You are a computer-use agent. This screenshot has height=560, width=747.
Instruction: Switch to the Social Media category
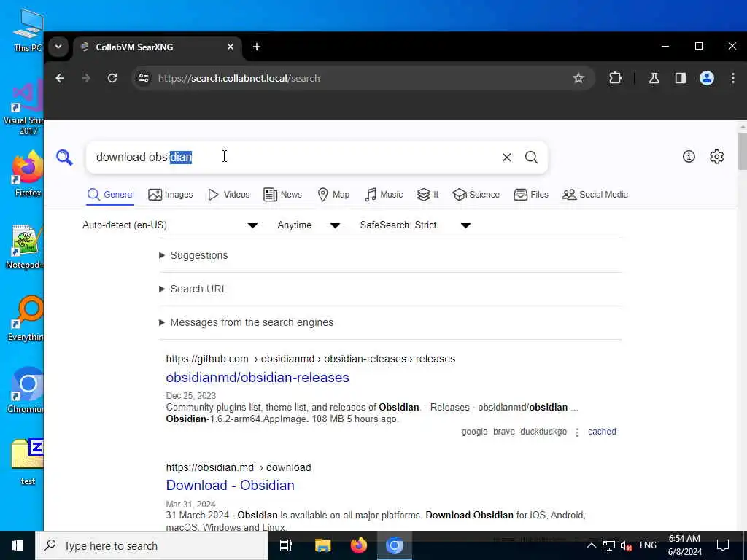pos(595,194)
